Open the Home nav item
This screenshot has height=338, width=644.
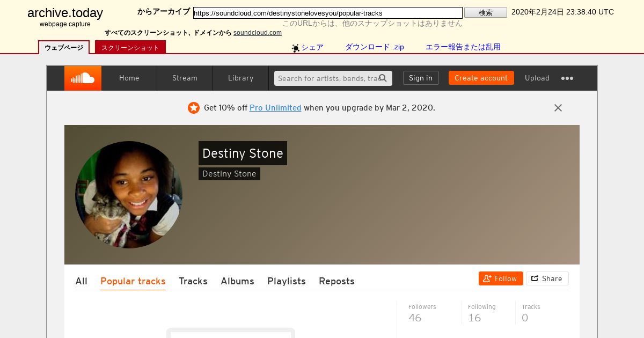coord(129,78)
